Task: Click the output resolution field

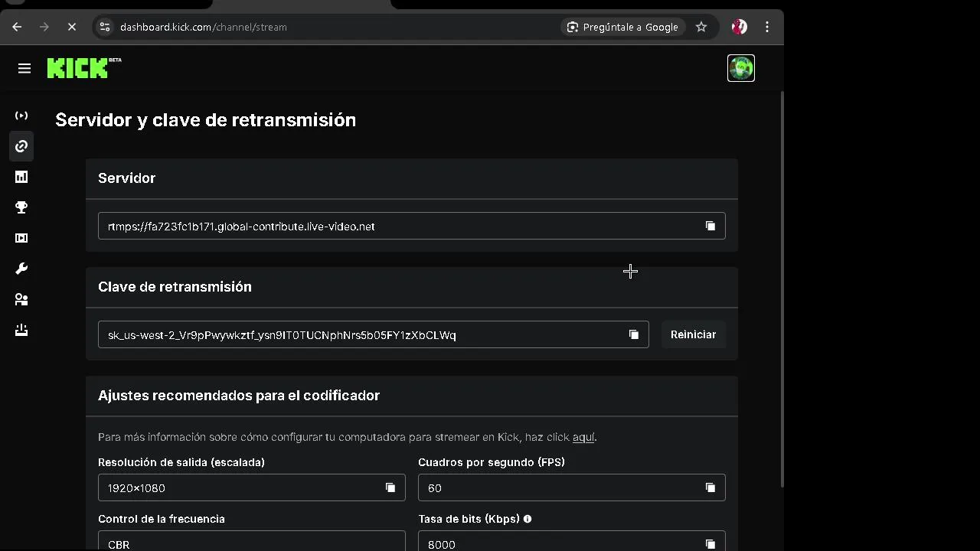Action: 252,487
